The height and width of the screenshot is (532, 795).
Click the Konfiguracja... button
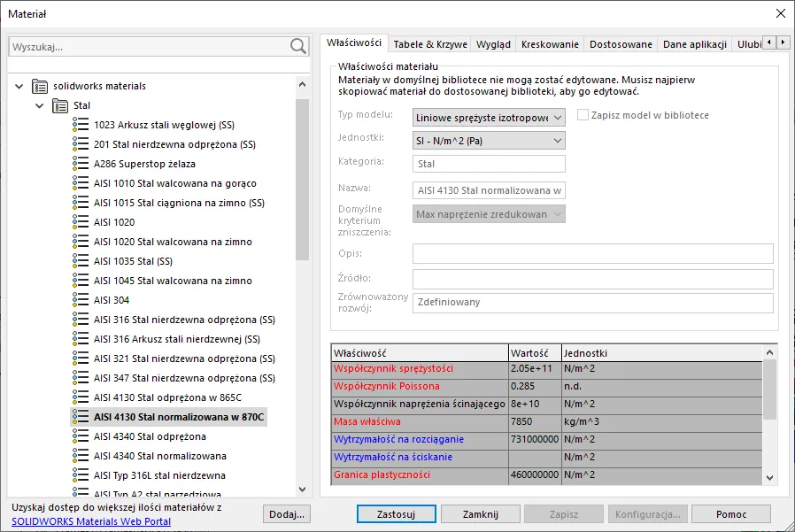[x=648, y=514]
